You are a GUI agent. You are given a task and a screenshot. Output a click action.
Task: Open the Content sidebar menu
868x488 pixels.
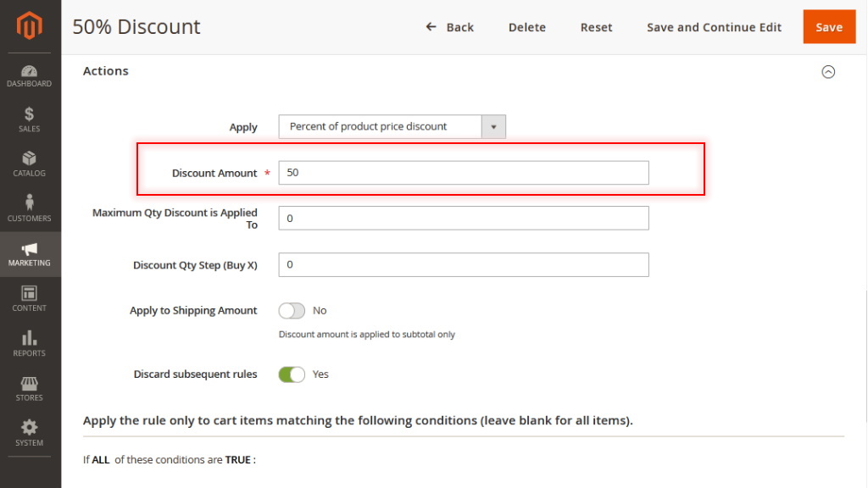30,299
